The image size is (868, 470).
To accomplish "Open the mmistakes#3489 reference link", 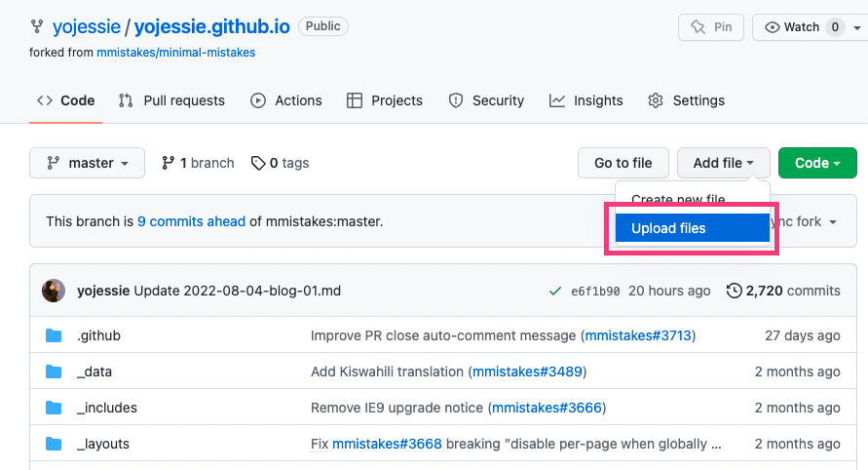I will 528,372.
